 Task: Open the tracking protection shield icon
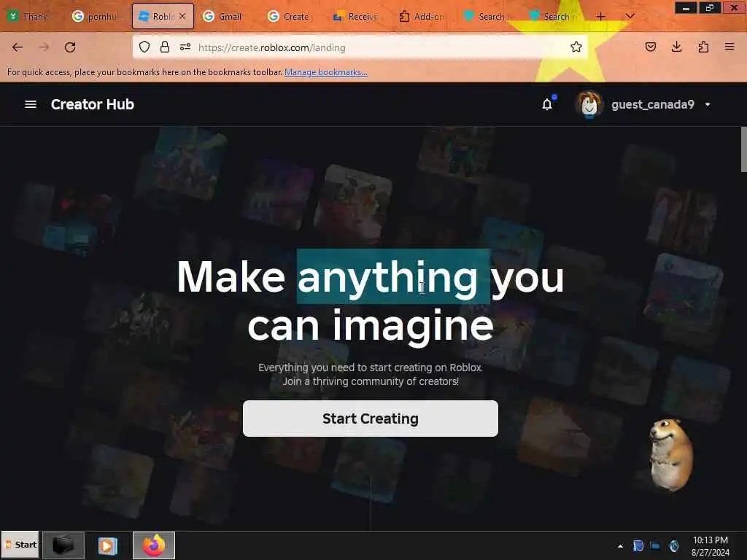[144, 47]
